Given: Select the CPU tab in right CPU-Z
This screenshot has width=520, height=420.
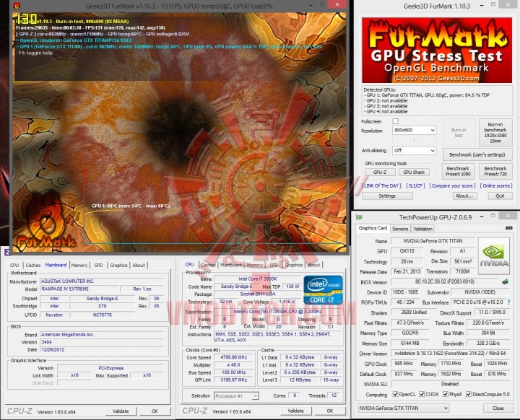Looking at the screenshot, I should [x=189, y=265].
